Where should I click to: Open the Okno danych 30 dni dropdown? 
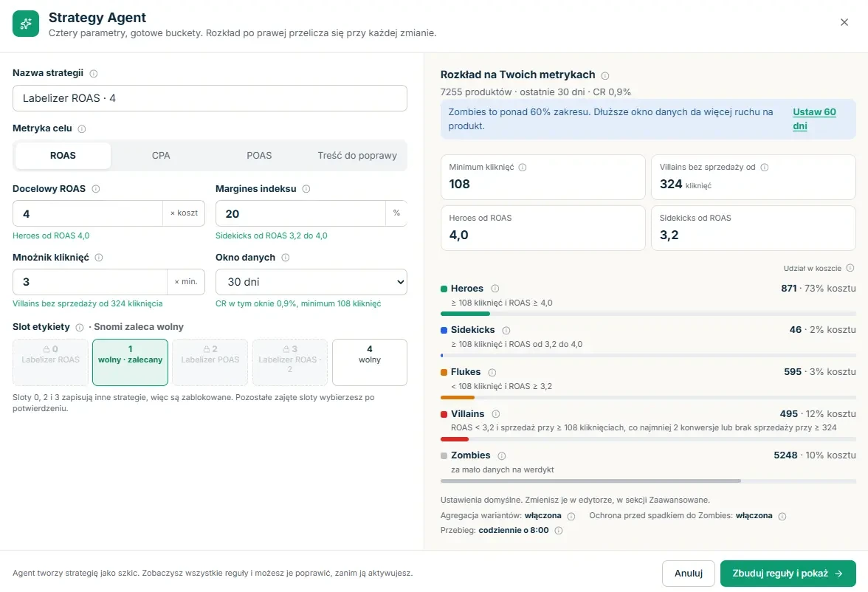point(311,282)
